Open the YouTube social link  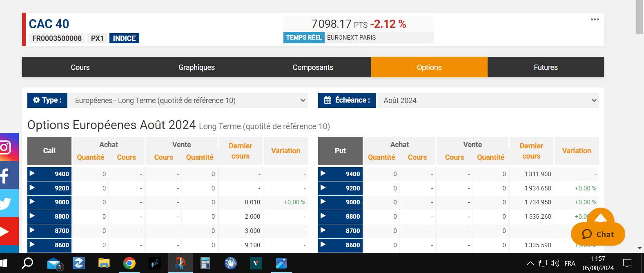click(9, 231)
